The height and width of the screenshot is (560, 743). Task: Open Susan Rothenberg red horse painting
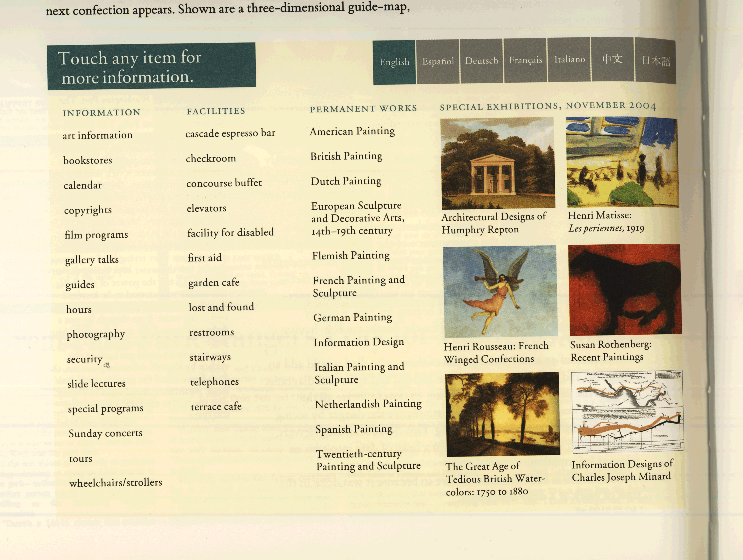625,290
